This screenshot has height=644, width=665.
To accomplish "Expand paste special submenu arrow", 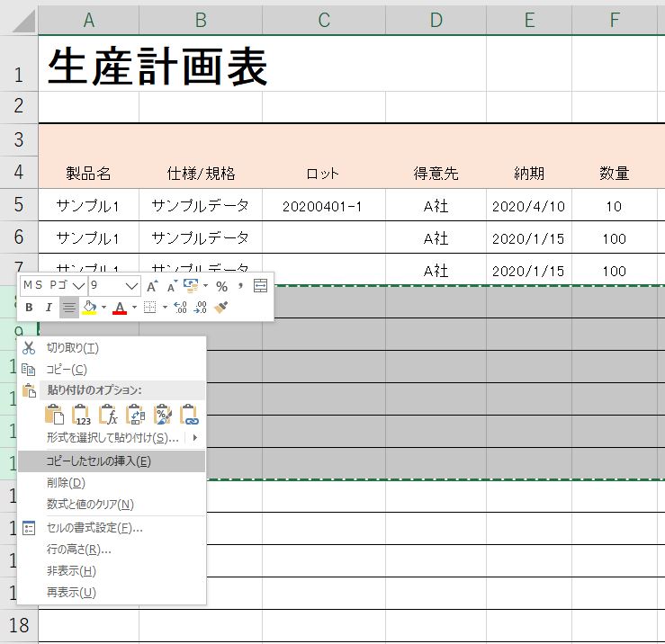I will pyautogui.click(x=194, y=437).
